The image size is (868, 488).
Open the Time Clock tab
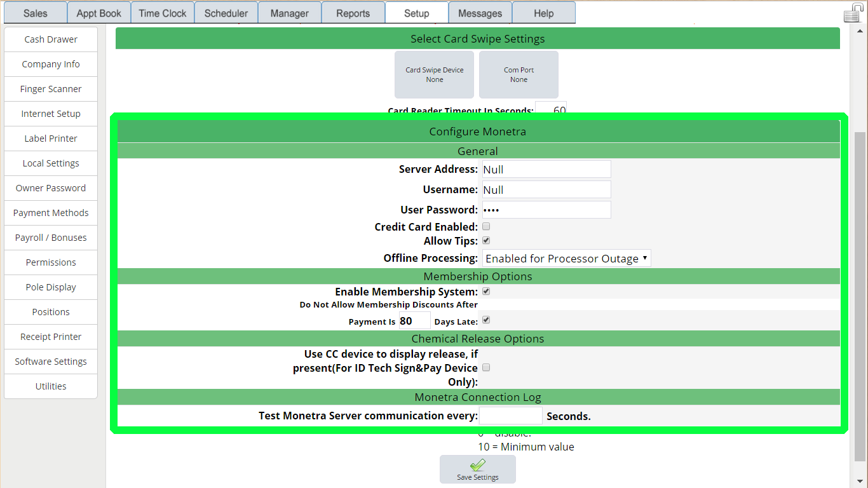click(162, 13)
